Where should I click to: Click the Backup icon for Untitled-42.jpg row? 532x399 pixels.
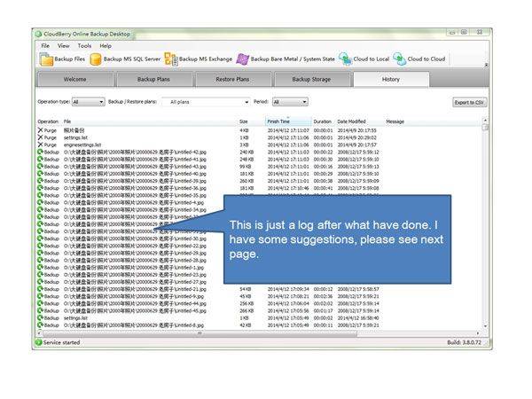click(x=41, y=152)
